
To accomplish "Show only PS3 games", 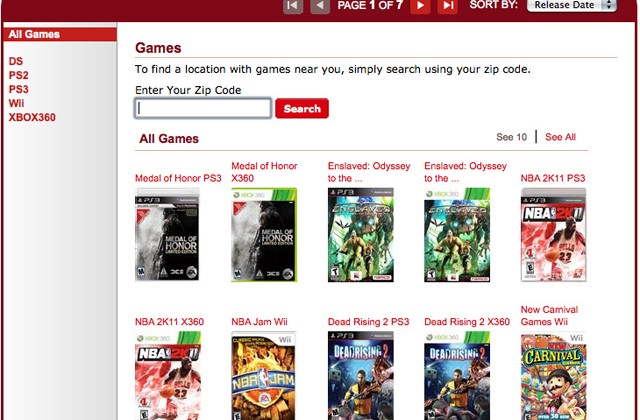I will (x=19, y=89).
